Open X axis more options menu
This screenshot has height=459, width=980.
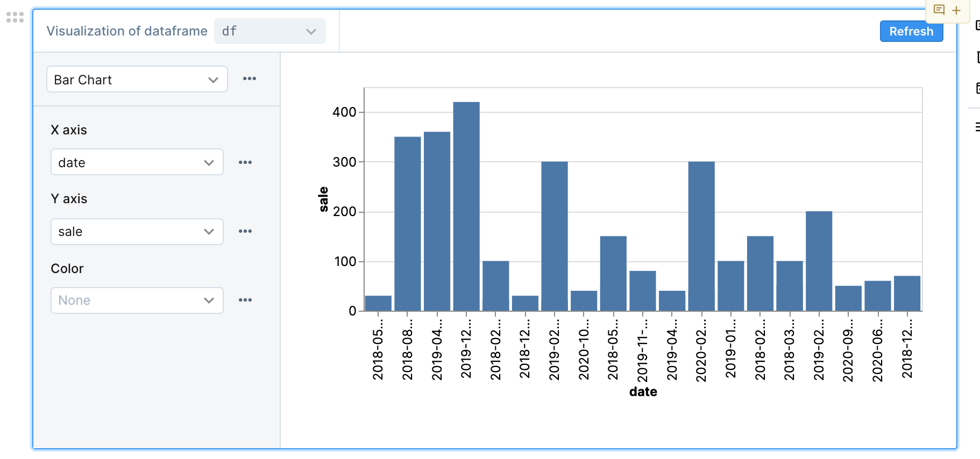tap(245, 162)
